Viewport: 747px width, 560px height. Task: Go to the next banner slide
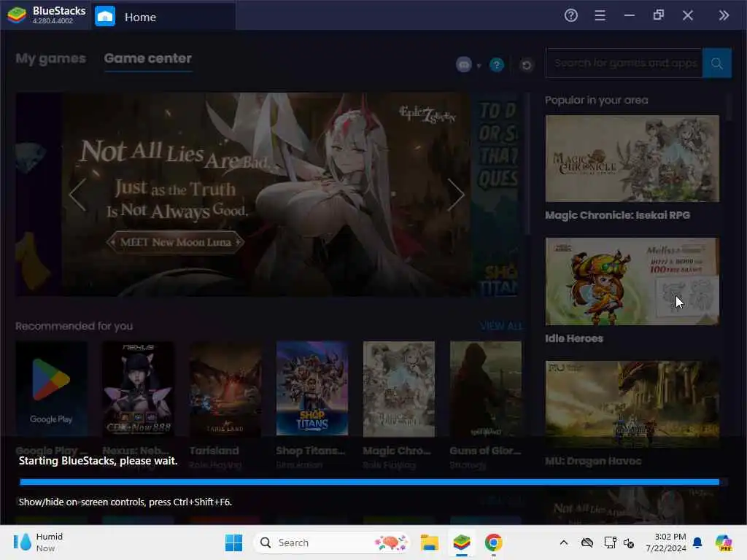455,194
